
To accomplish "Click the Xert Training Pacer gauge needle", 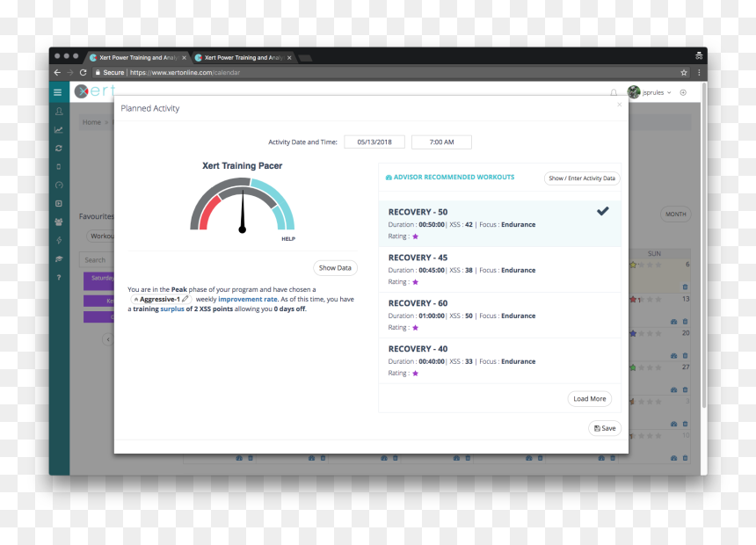I will (243, 211).
